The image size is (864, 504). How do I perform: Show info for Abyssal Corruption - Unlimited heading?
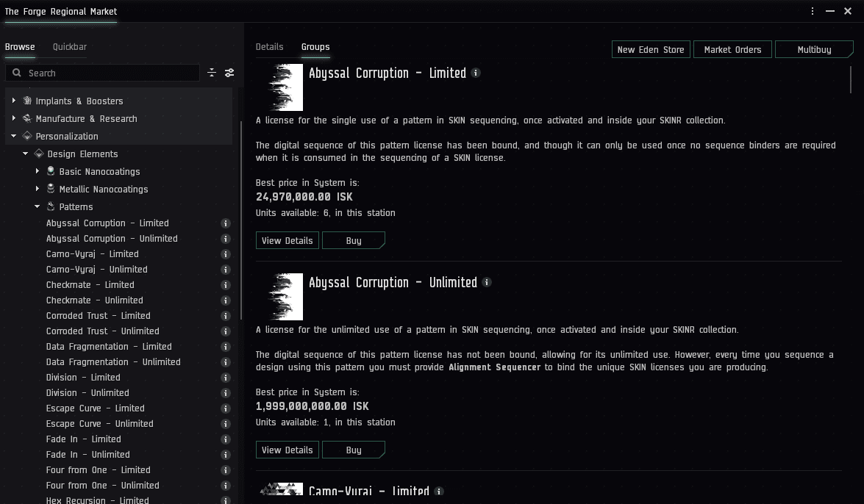[487, 282]
